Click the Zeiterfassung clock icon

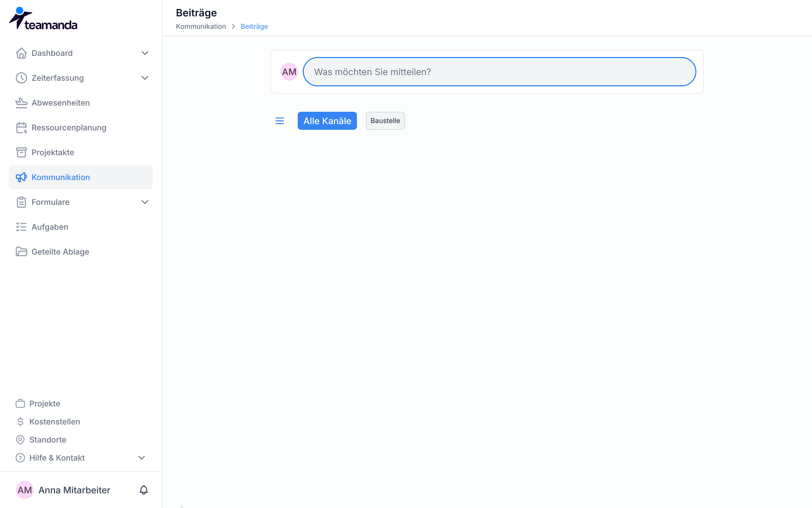point(21,78)
